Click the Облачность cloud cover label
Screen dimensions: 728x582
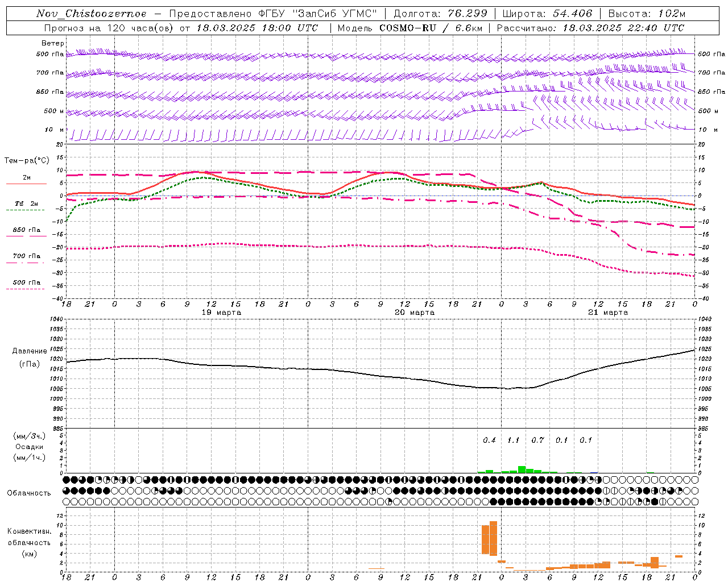click(29, 493)
